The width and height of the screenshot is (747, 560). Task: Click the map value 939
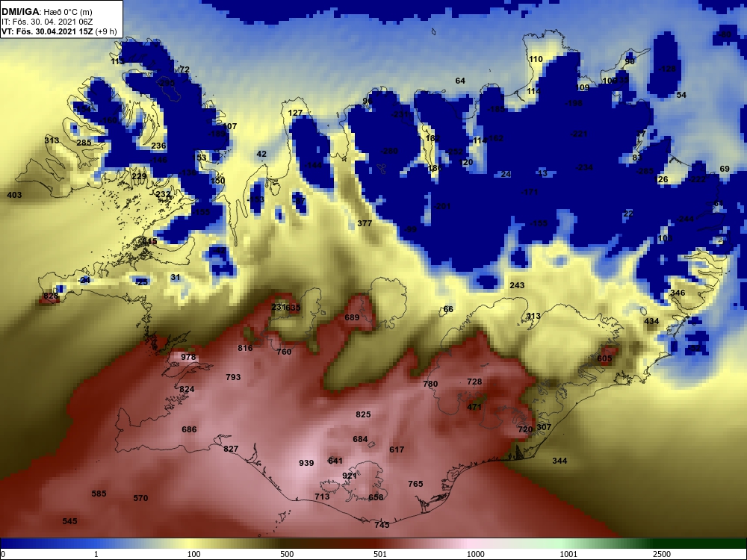(306, 463)
